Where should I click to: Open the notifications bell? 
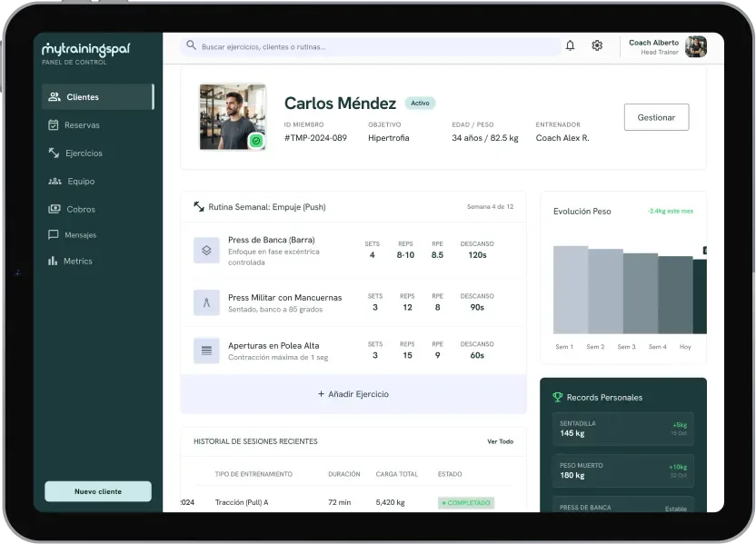[x=570, y=45]
